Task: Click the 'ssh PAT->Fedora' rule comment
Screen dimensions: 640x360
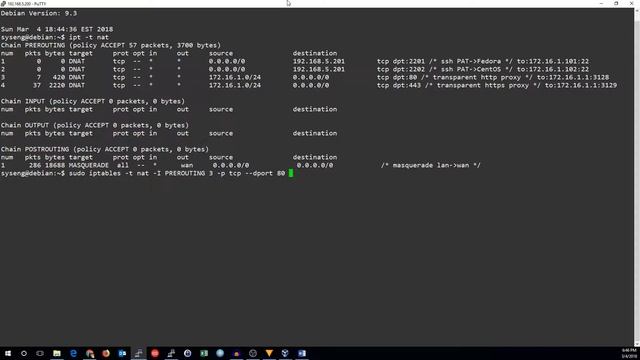Action: (471, 61)
